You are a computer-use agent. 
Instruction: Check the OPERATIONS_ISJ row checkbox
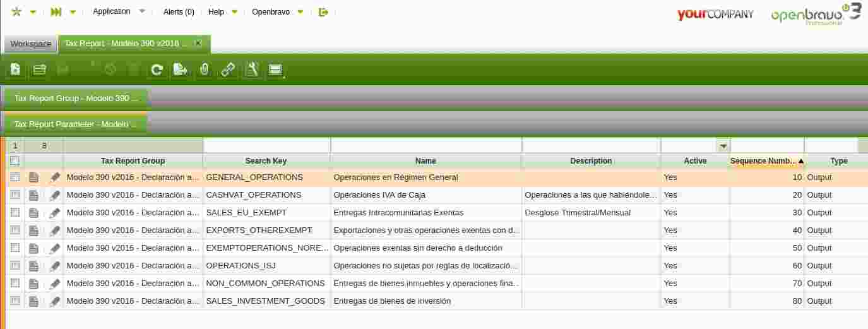[15, 266]
